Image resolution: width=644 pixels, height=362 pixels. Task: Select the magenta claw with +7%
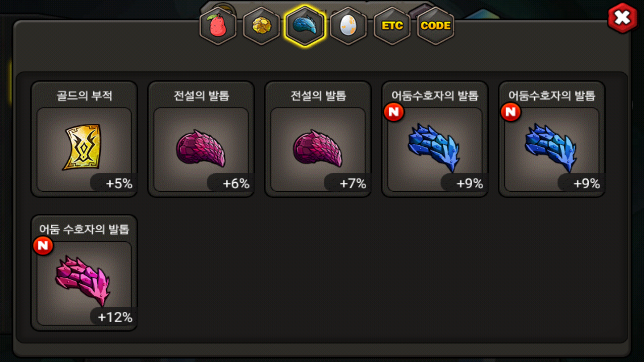pyautogui.click(x=318, y=139)
